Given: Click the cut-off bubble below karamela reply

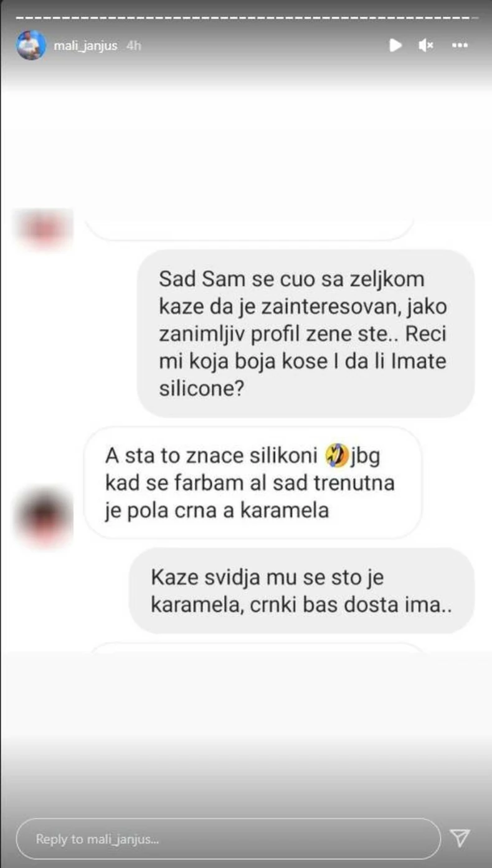Looking at the screenshot, I should click(257, 647).
